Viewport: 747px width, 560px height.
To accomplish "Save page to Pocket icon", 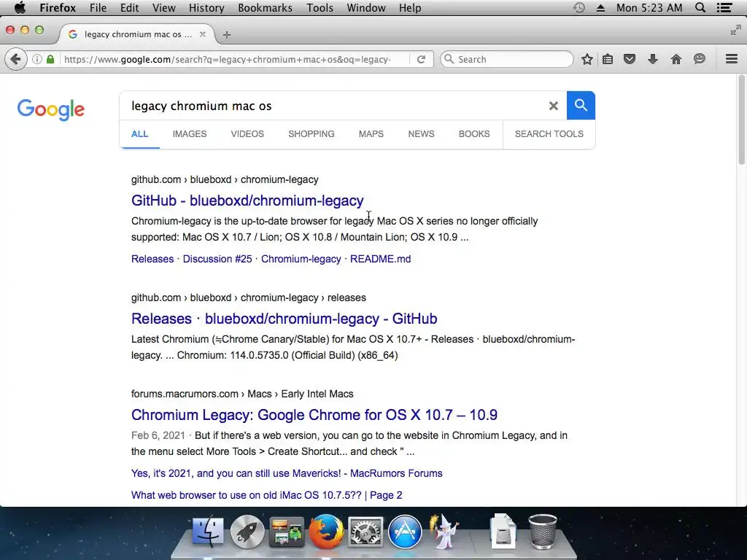I will (630, 60).
